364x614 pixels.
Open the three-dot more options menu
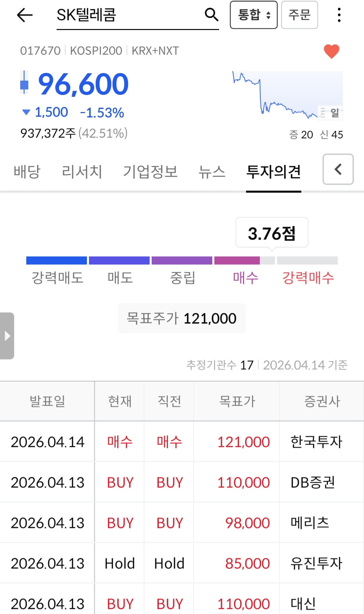tap(339, 15)
